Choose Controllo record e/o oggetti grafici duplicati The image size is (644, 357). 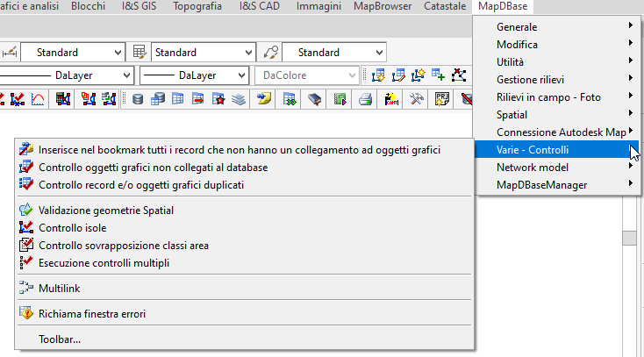pyautogui.click(x=245, y=185)
